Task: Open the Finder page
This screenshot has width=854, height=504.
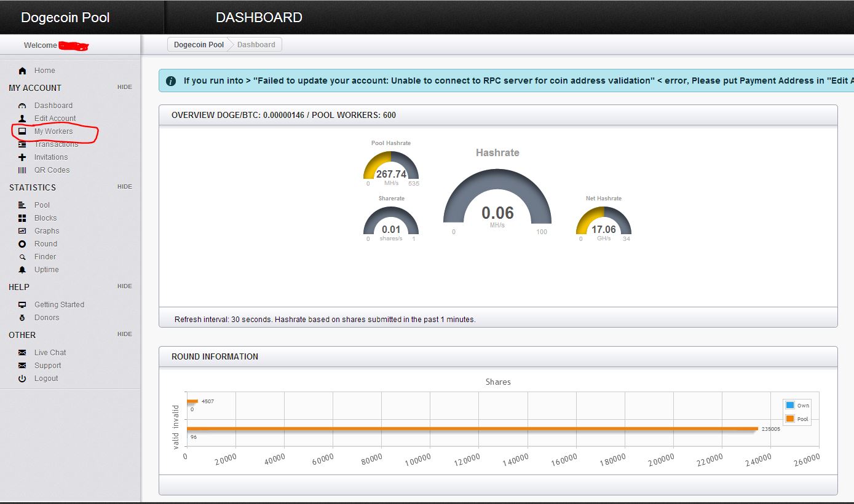Action: (45, 257)
